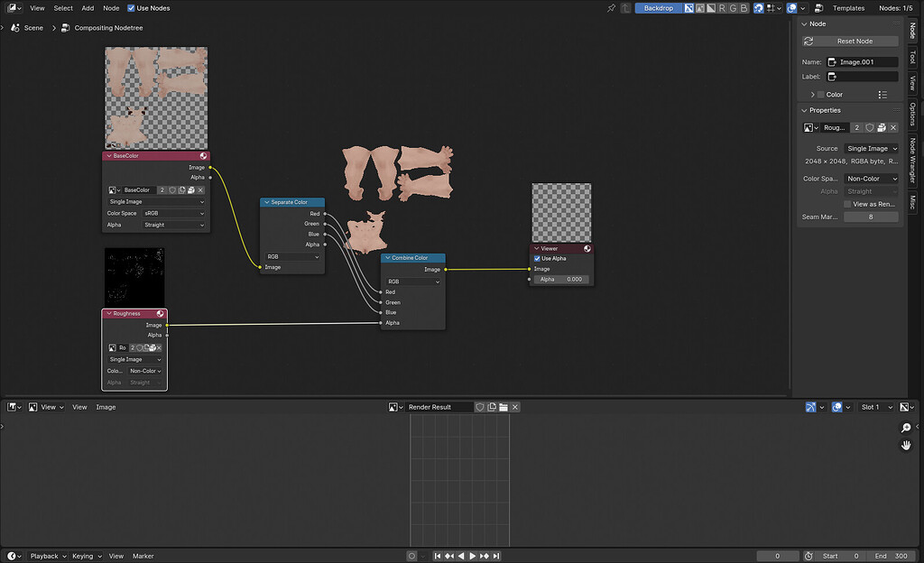This screenshot has height=563, width=924.
Task: Click fake user shield next to Render Result
Action: pos(480,407)
